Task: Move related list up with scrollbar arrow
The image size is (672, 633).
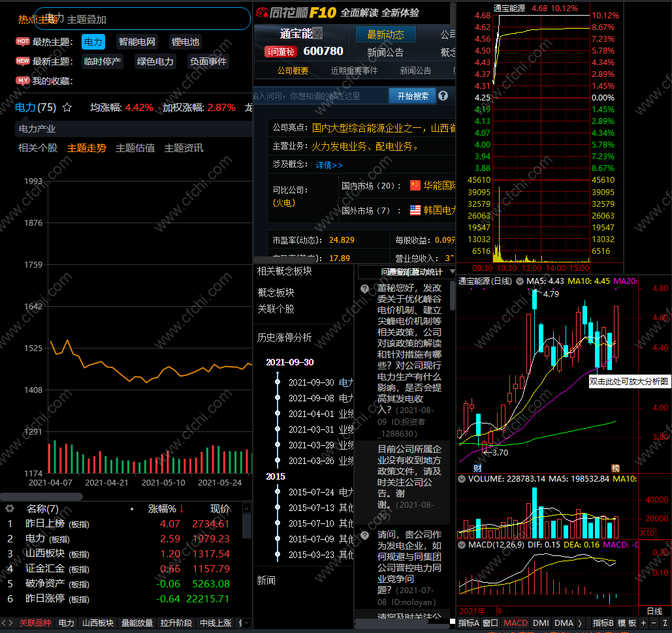Action: 247,508
